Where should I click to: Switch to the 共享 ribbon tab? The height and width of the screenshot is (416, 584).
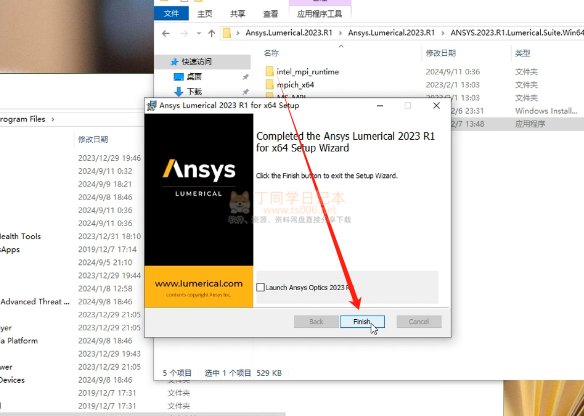pyautogui.click(x=238, y=14)
